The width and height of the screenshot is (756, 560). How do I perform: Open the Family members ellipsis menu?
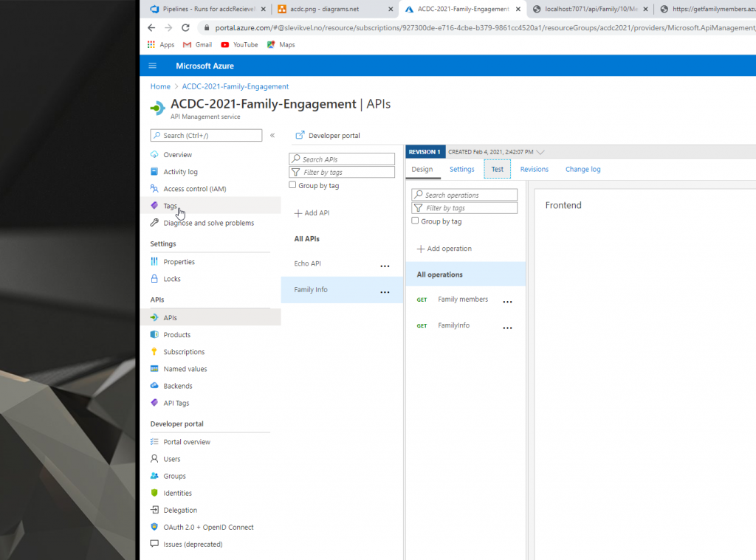point(507,302)
